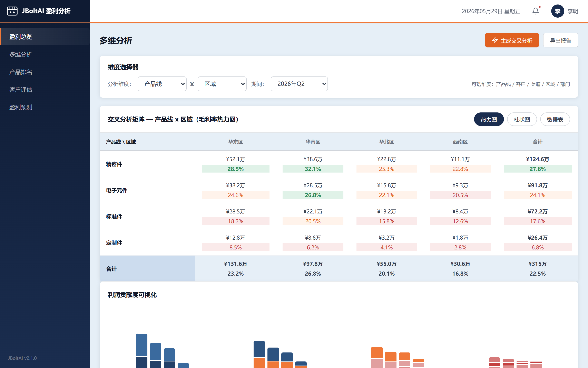
Task: Select the 定制件 row label
Action: click(114, 243)
